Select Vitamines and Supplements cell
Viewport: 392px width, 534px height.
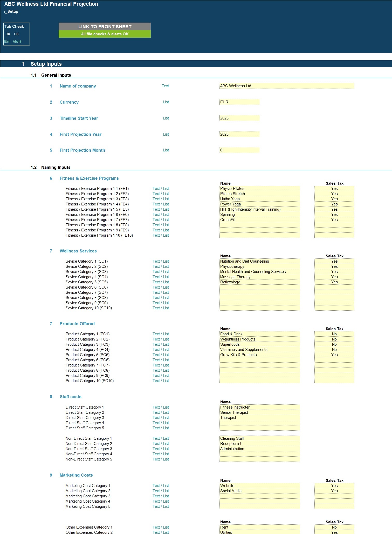pyautogui.click(x=260, y=350)
